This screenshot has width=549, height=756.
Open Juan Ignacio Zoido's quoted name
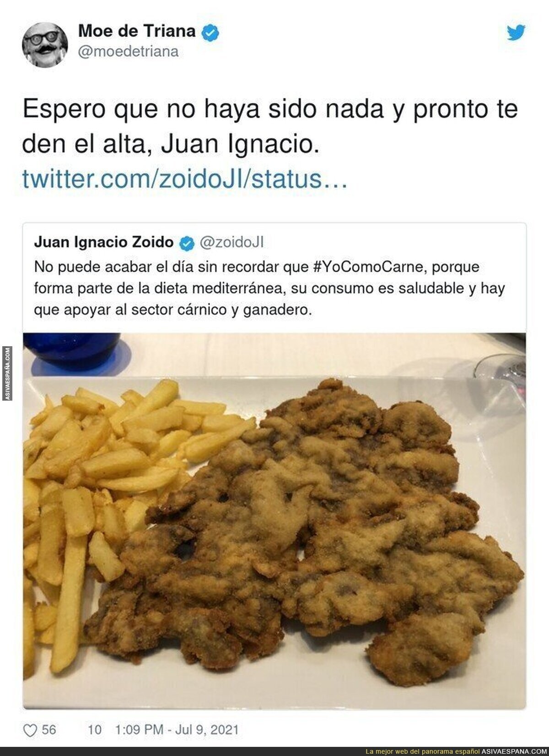coord(104,242)
